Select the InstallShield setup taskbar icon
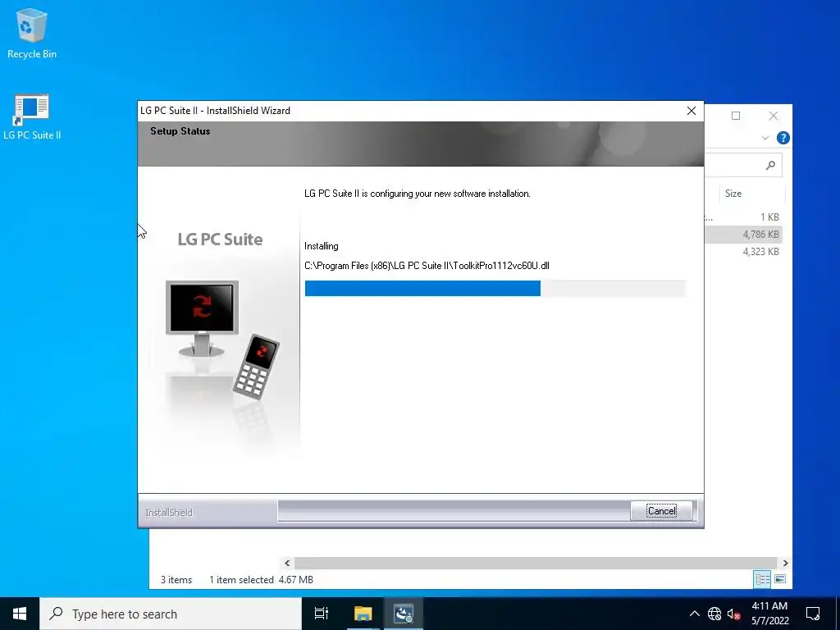Image resolution: width=840 pixels, height=630 pixels. point(404,614)
